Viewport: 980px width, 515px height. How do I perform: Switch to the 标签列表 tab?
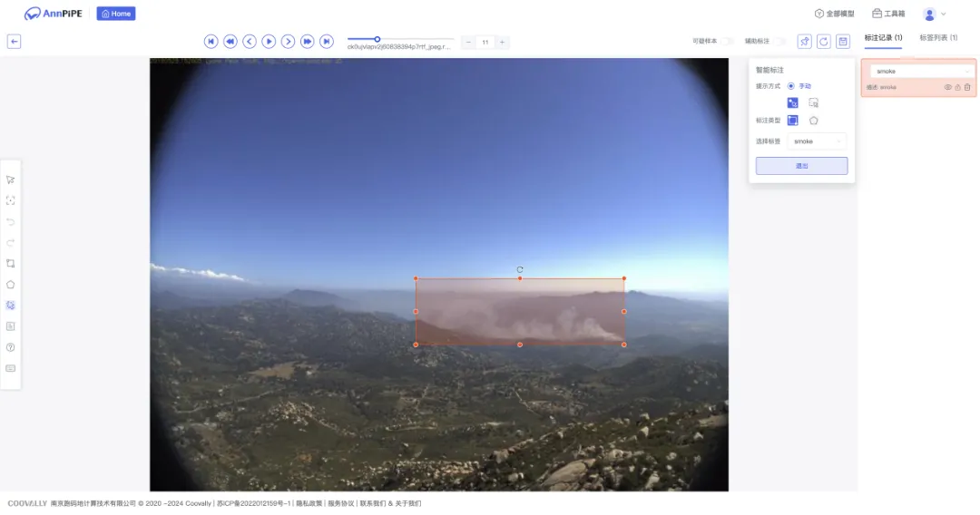tap(938, 38)
